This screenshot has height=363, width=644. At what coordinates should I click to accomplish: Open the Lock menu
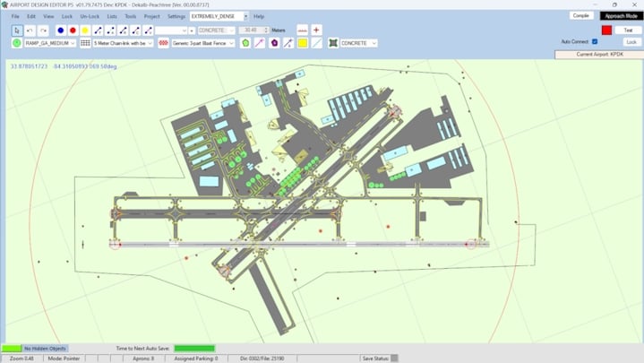[x=67, y=16]
